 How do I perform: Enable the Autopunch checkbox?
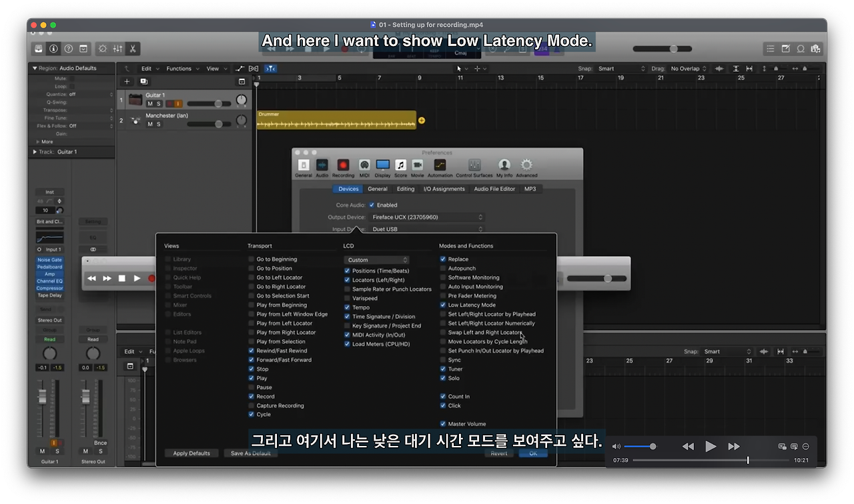coord(443,269)
